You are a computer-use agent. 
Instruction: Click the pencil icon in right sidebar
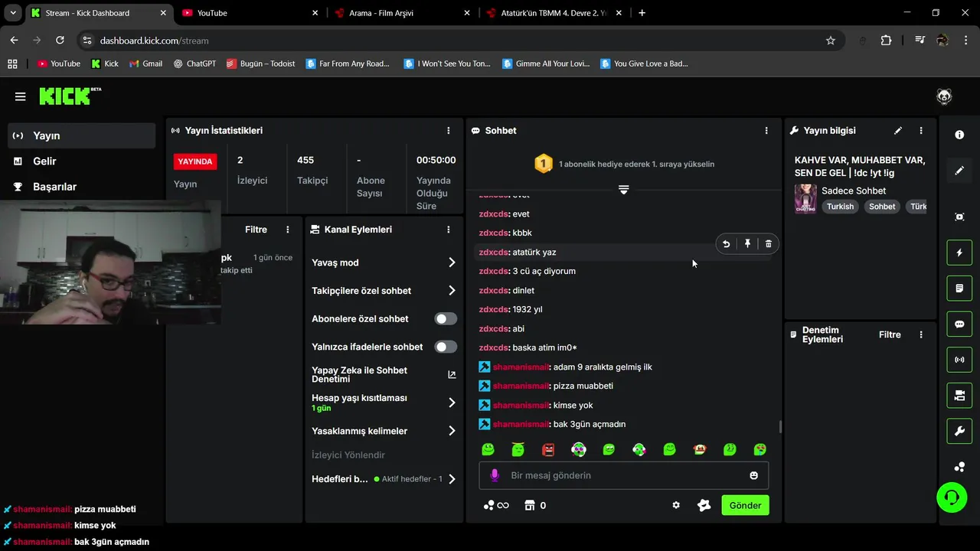pos(959,171)
